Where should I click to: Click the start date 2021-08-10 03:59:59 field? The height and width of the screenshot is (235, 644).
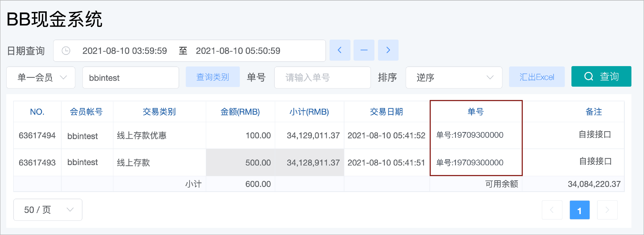[125, 51]
